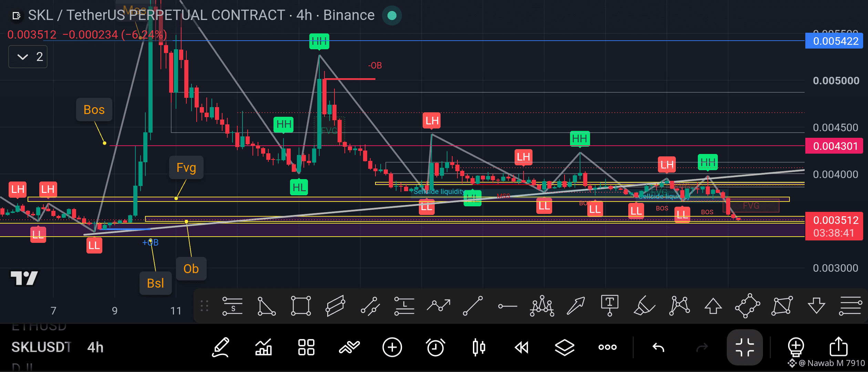The image size is (868, 372).
Task: Tap the pink 0.004301 price label
Action: click(834, 146)
